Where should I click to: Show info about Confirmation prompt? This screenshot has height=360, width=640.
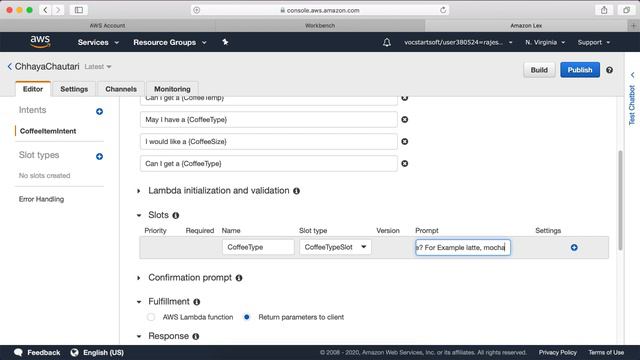coord(239,278)
